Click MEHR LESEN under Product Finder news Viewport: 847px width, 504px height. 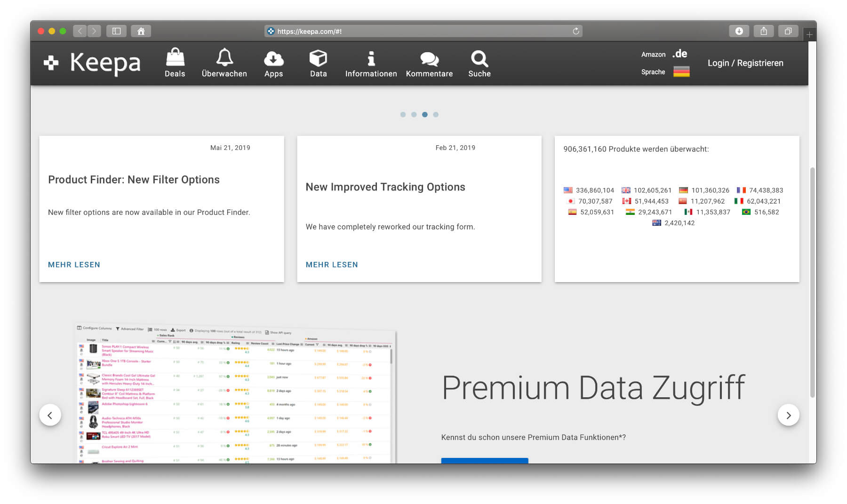pyautogui.click(x=74, y=265)
